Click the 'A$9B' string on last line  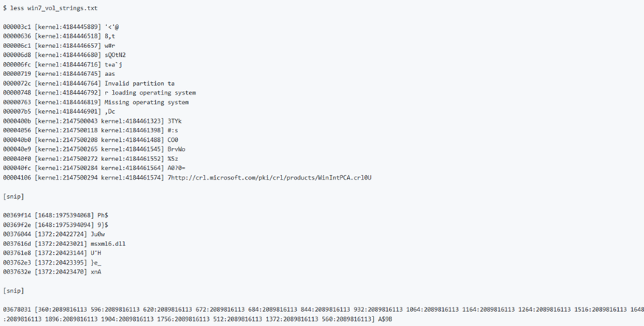point(386,319)
